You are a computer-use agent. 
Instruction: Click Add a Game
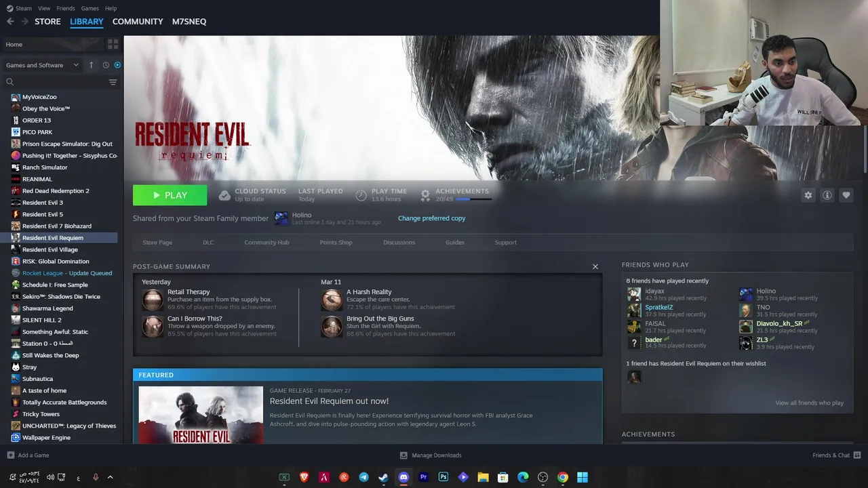[28, 455]
